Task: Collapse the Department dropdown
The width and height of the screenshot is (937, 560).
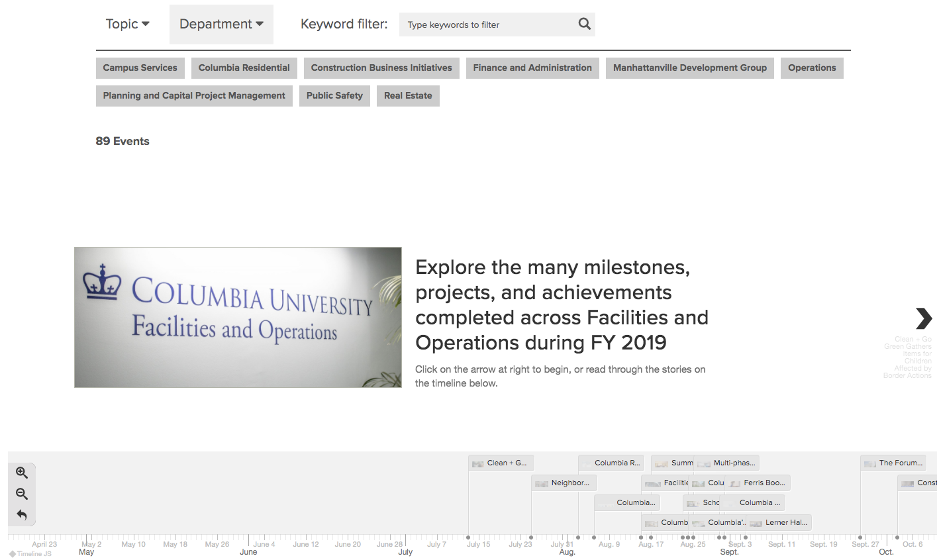Action: pyautogui.click(x=221, y=24)
